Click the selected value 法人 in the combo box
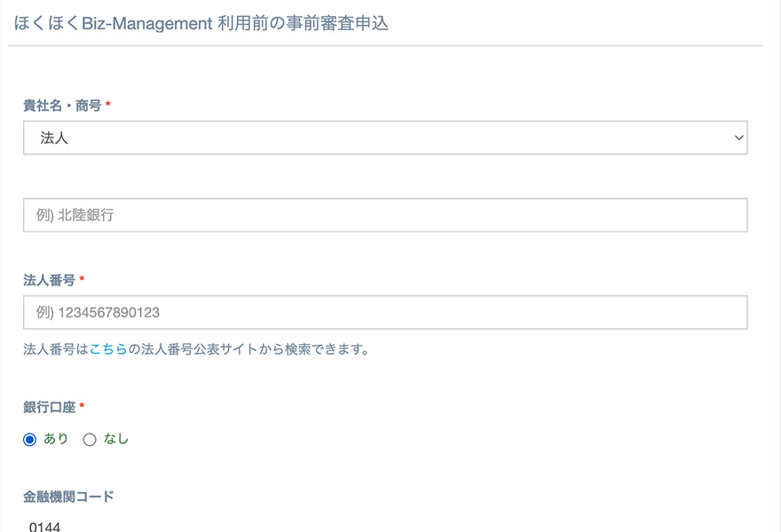 pos(54,138)
